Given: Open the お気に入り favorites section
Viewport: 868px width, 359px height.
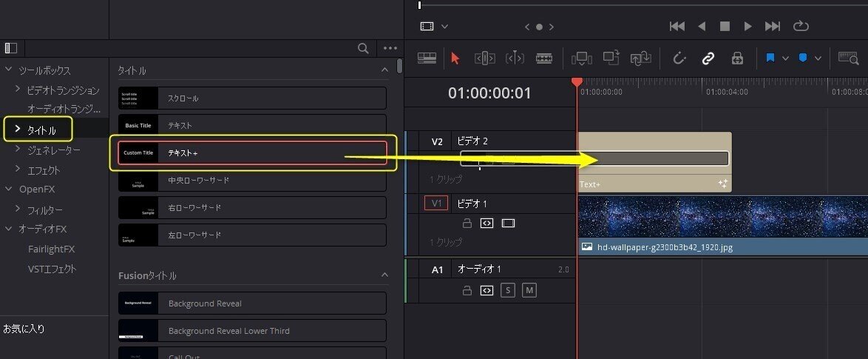Looking at the screenshot, I should point(24,329).
